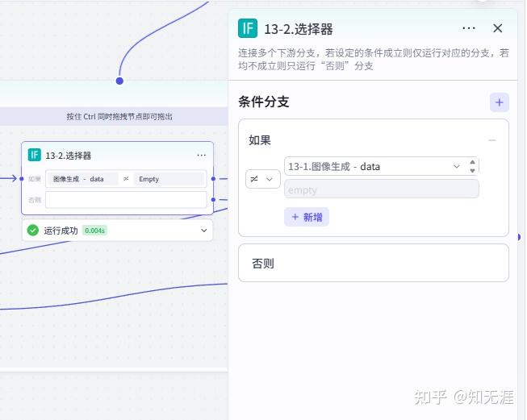
Task: Click the Empty value tag in node
Action: click(169, 179)
